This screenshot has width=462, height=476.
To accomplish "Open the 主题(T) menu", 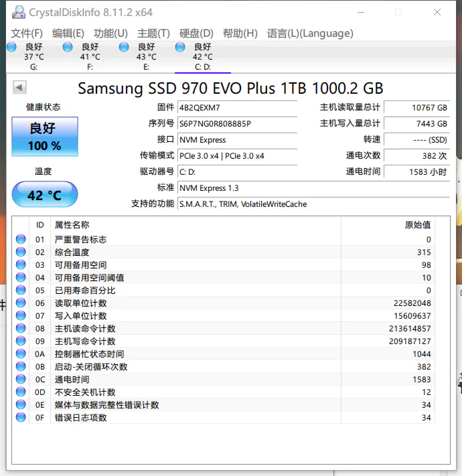I will tap(153, 33).
